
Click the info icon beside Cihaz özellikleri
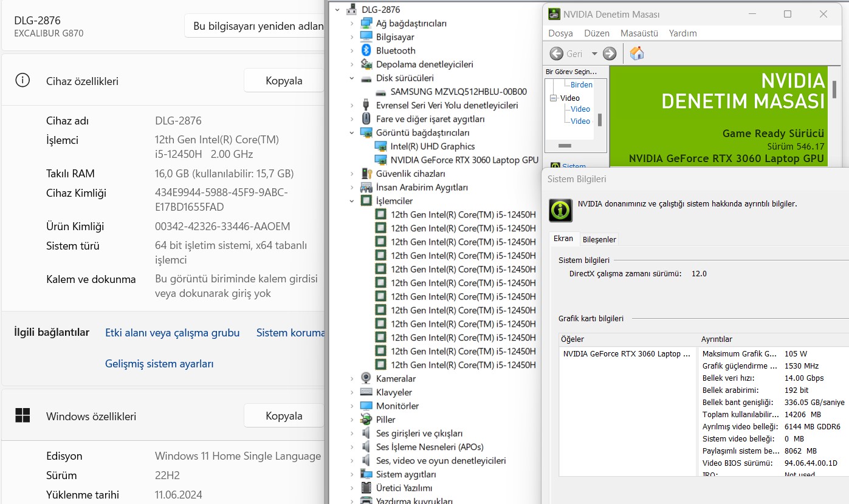pos(22,80)
